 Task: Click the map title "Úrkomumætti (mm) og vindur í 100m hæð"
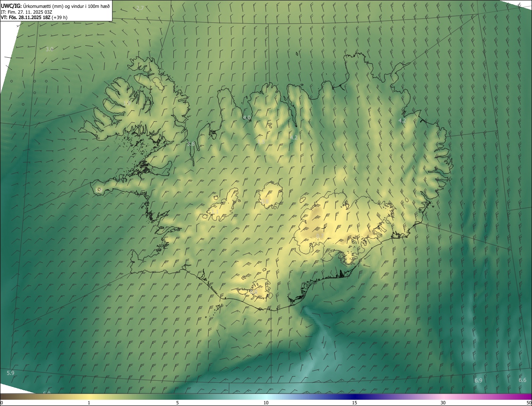click(x=66, y=6)
